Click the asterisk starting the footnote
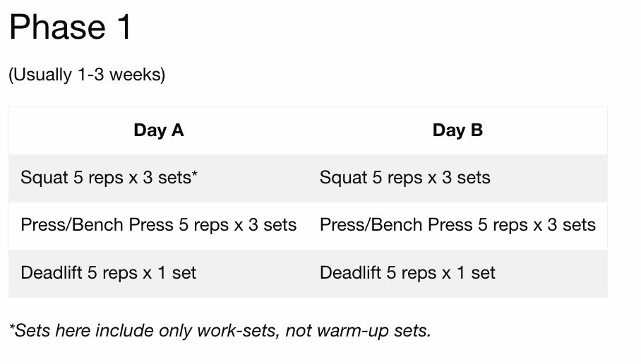 (x=12, y=328)
